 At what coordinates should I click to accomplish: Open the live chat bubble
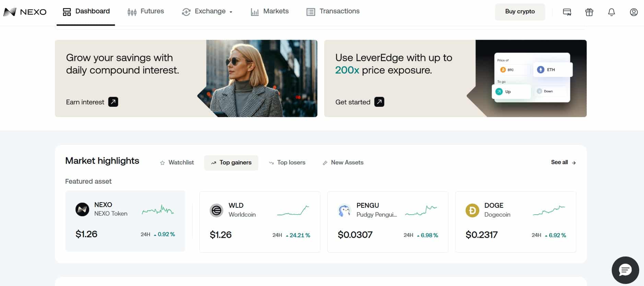pyautogui.click(x=625, y=270)
